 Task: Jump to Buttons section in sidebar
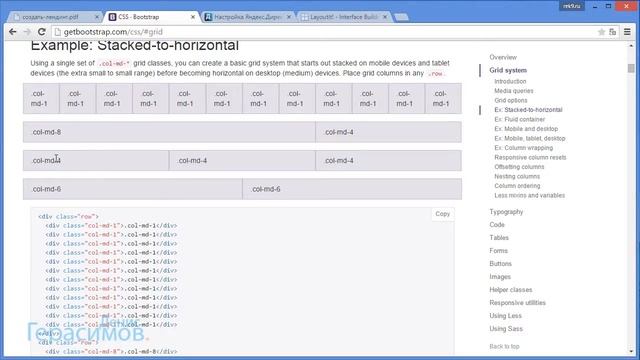[500, 264]
